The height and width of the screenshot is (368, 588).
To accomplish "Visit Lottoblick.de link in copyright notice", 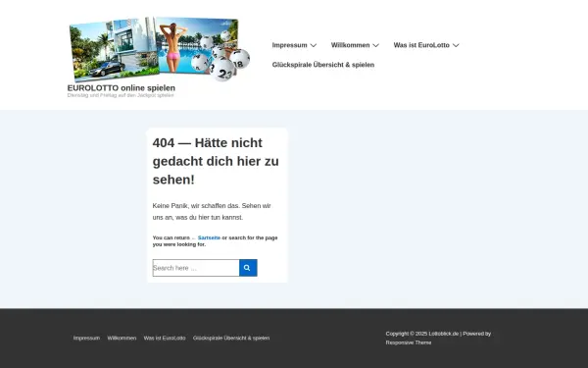I will (444, 334).
